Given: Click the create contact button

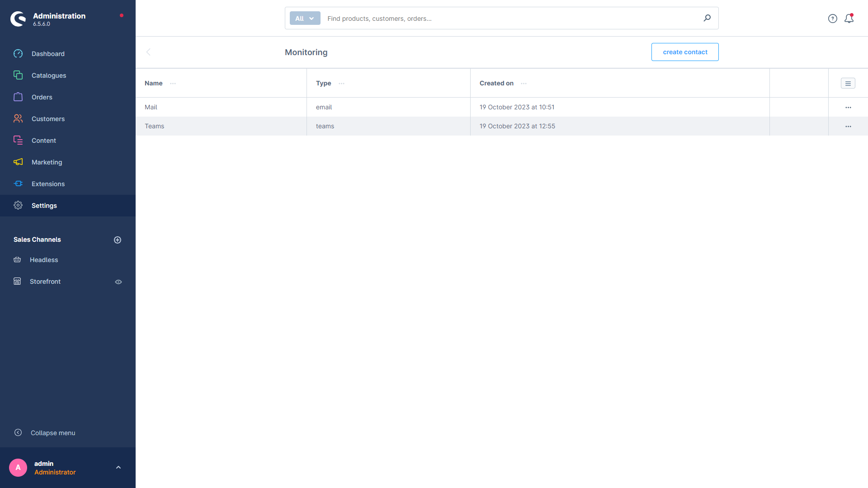Looking at the screenshot, I should pyautogui.click(x=685, y=52).
